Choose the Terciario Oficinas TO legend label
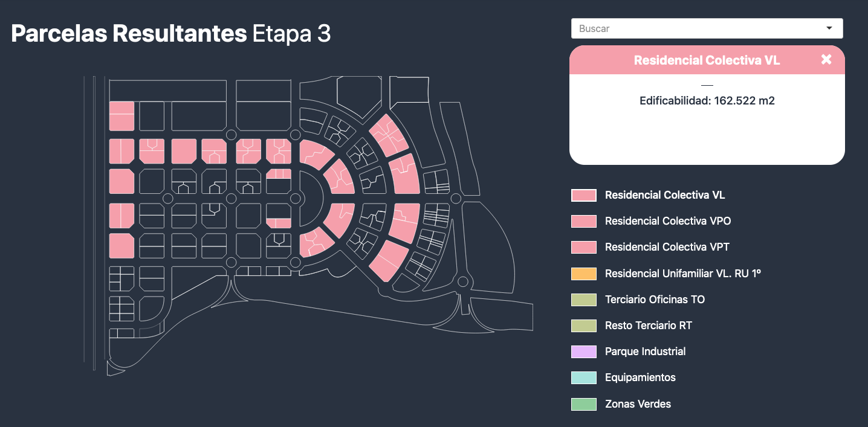This screenshot has height=427, width=868. pyautogui.click(x=655, y=300)
